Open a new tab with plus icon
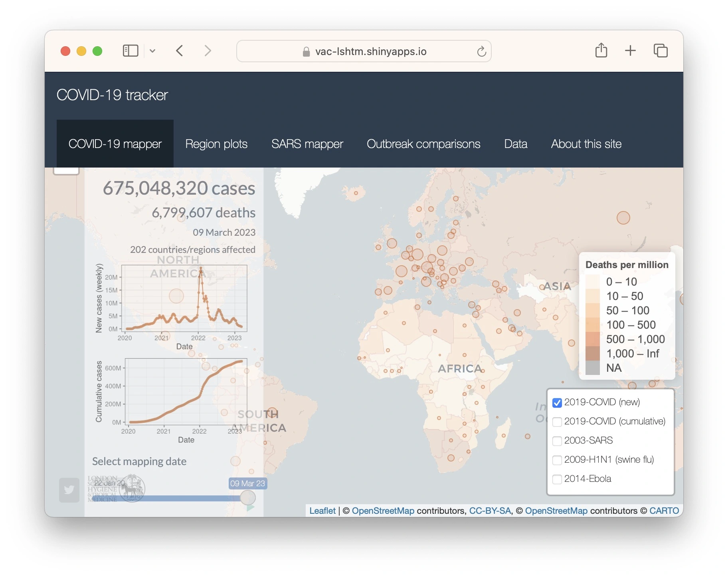This screenshot has height=576, width=728. click(630, 51)
